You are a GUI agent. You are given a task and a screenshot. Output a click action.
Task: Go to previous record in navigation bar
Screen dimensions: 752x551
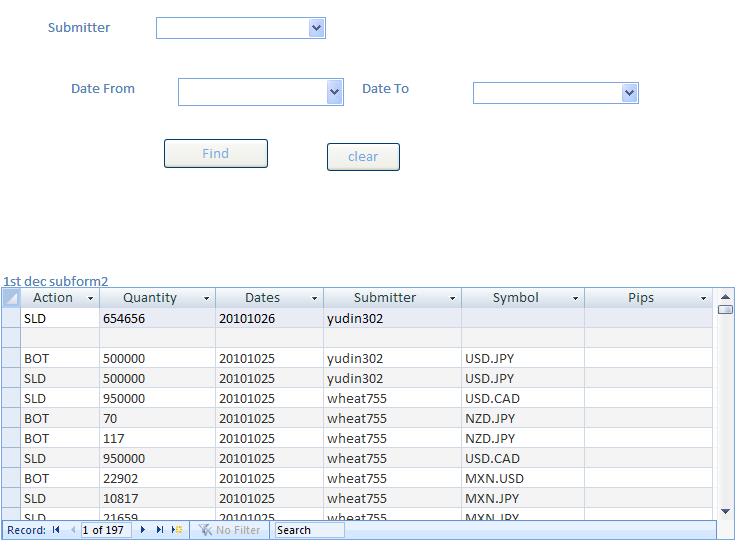click(x=73, y=530)
